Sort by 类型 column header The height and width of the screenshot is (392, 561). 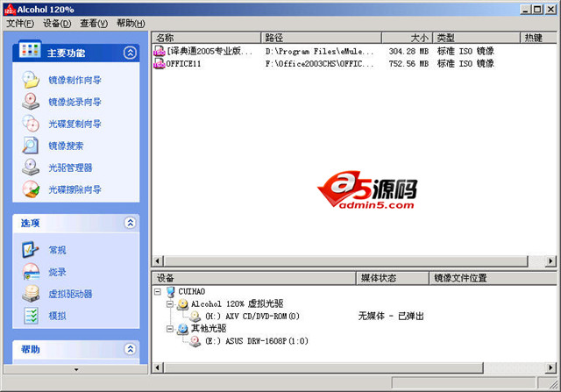[x=477, y=38]
